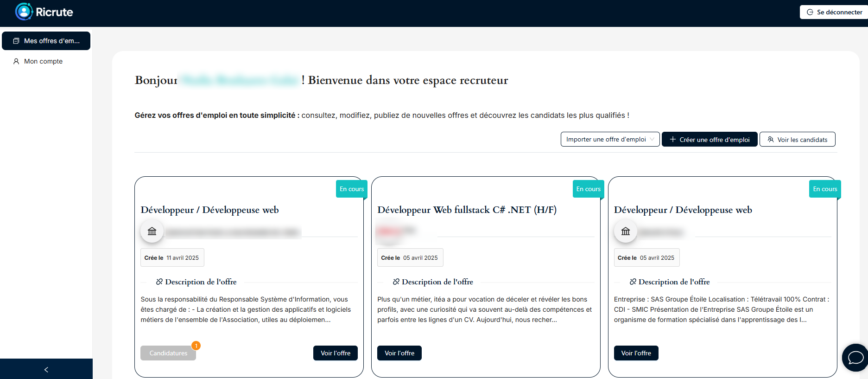The image size is (868, 379).
Task: Click the bank icon on first job card
Action: (152, 231)
